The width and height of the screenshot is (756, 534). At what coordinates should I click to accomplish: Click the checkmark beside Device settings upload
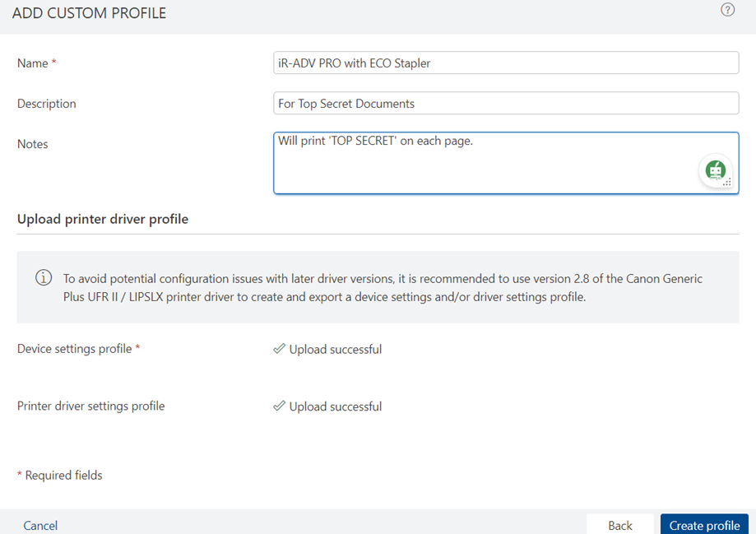[279, 349]
